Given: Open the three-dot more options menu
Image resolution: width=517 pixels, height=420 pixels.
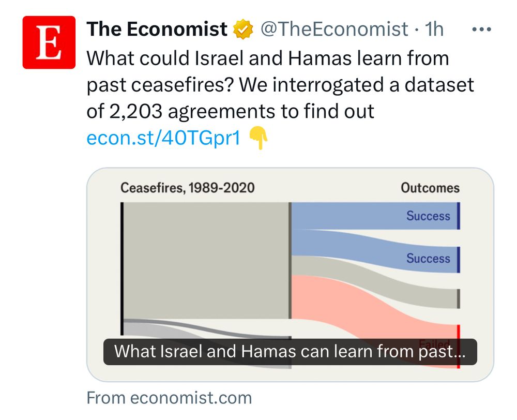Looking at the screenshot, I should 482,29.
